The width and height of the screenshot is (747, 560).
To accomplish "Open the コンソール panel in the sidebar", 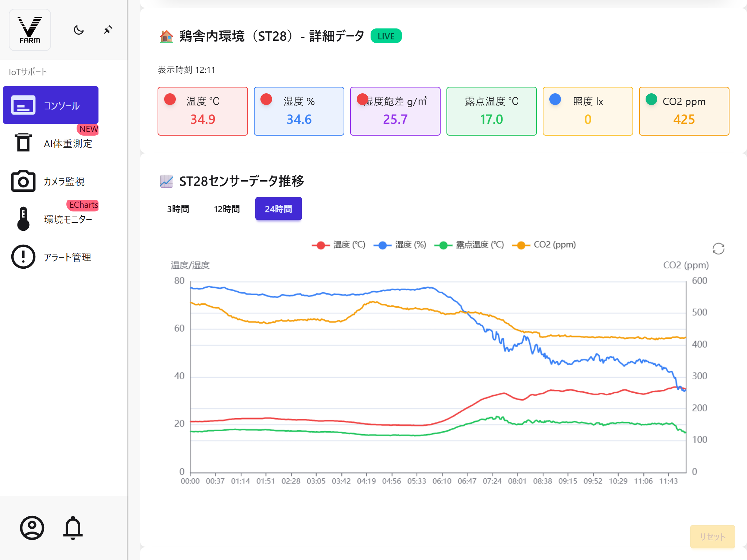I will click(51, 105).
